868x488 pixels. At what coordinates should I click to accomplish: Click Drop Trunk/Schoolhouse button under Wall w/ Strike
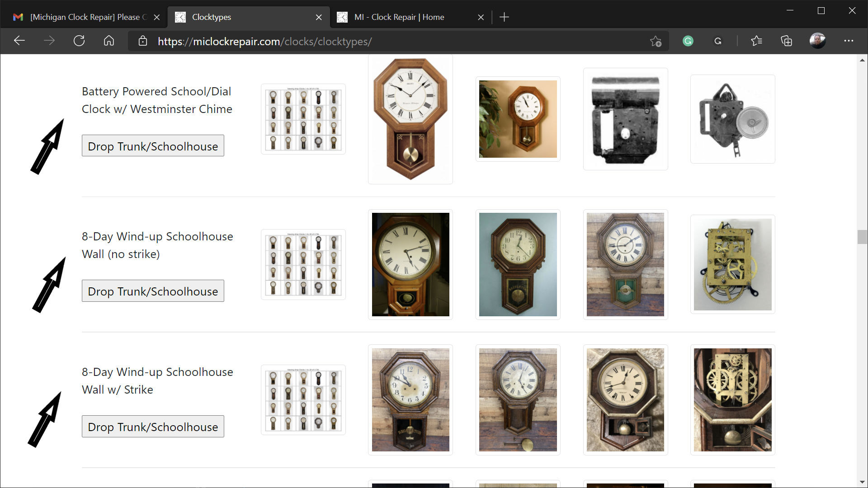click(x=153, y=427)
